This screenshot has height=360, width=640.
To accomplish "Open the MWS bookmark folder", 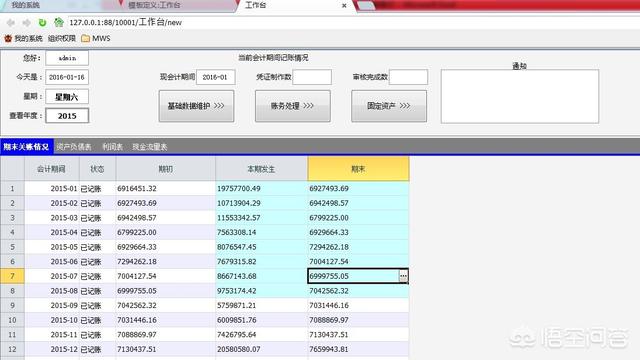I will 96,38.
